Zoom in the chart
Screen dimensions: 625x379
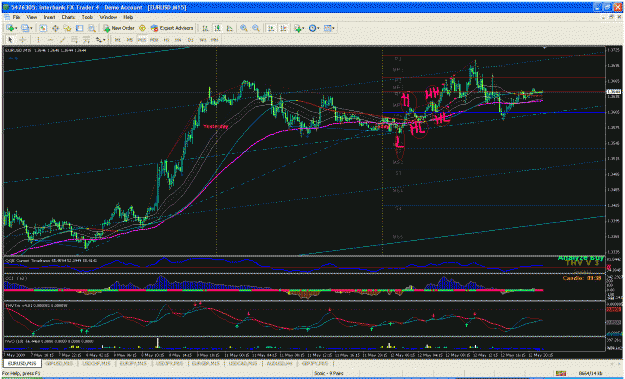pos(244,28)
